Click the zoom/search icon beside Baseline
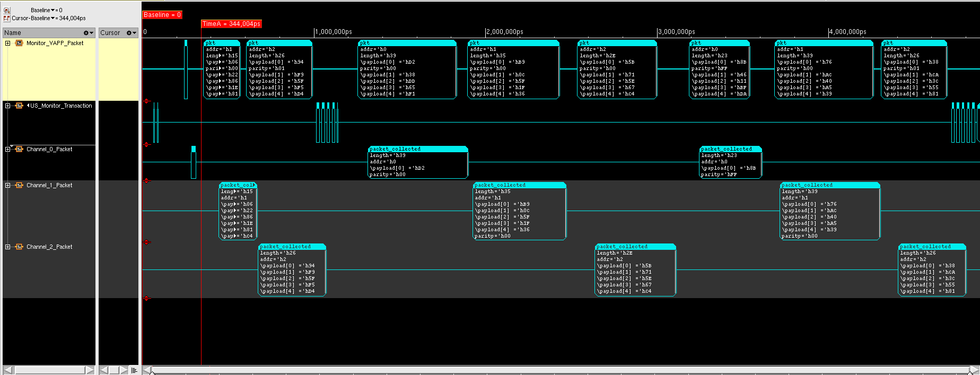The image size is (980, 375). click(7, 10)
